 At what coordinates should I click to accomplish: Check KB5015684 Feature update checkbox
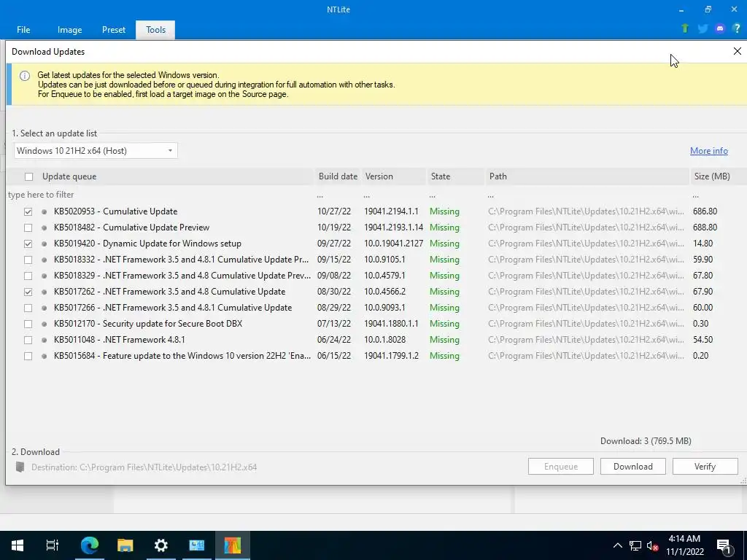pos(28,356)
